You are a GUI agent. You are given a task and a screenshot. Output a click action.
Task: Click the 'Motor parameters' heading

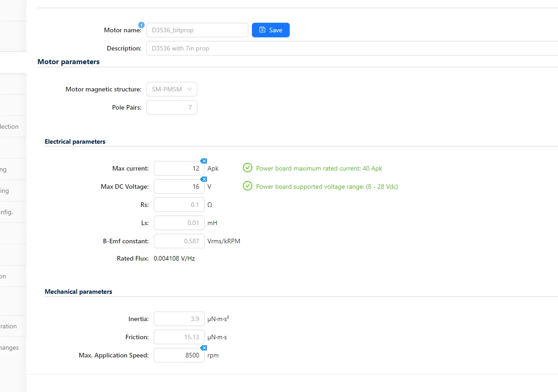click(69, 62)
